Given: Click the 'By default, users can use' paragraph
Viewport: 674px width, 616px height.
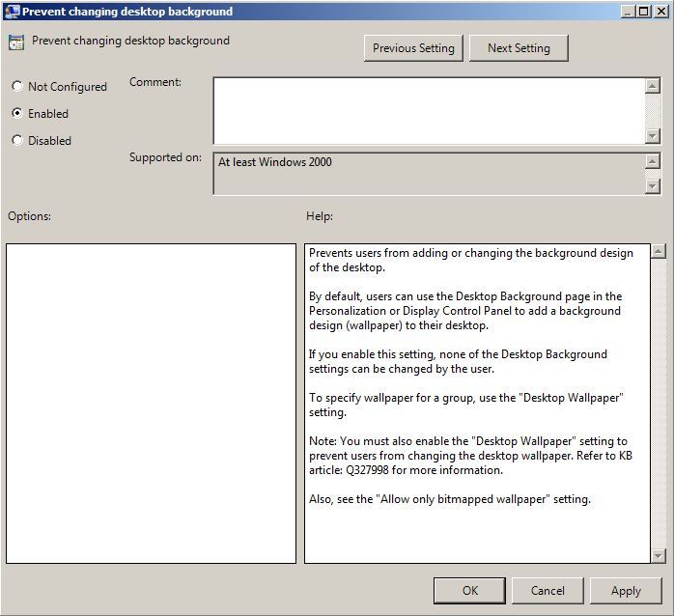Looking at the screenshot, I should click(x=465, y=311).
